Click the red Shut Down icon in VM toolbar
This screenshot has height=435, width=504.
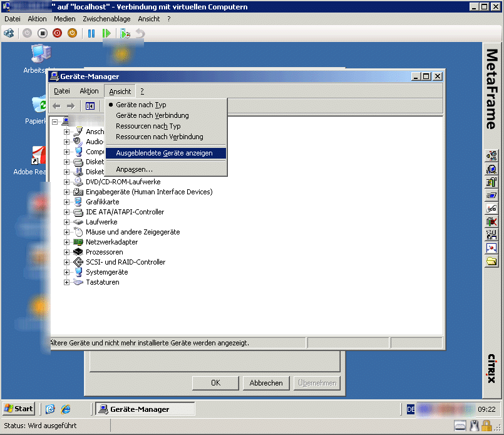57,33
